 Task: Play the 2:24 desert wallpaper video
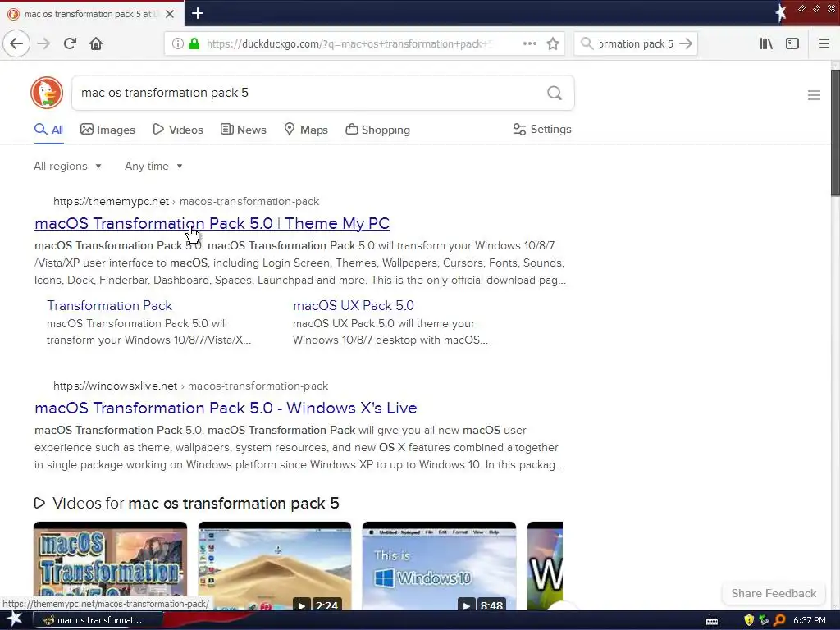[275, 566]
